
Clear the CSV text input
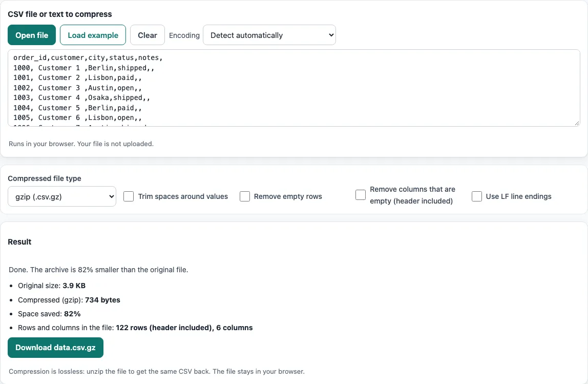148,35
